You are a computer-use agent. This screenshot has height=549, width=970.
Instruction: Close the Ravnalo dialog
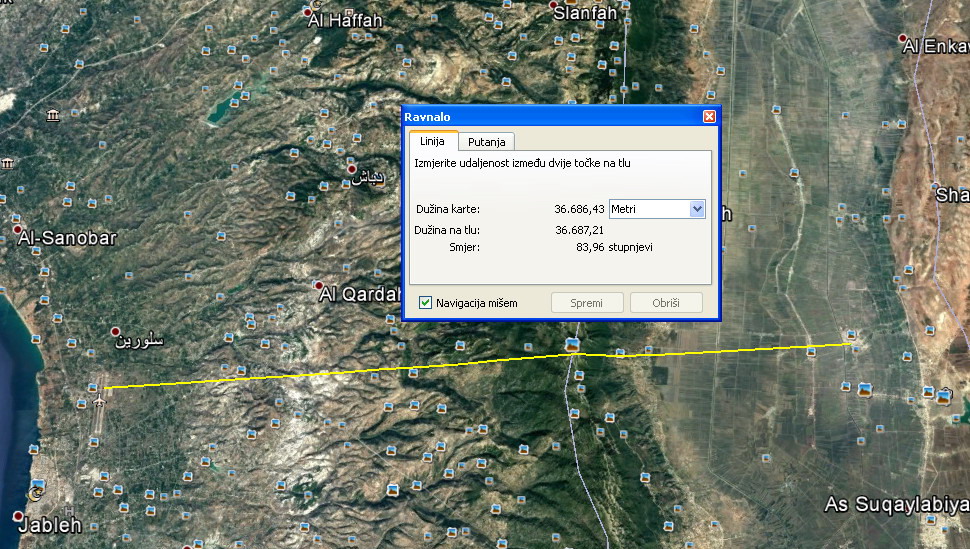click(x=709, y=116)
